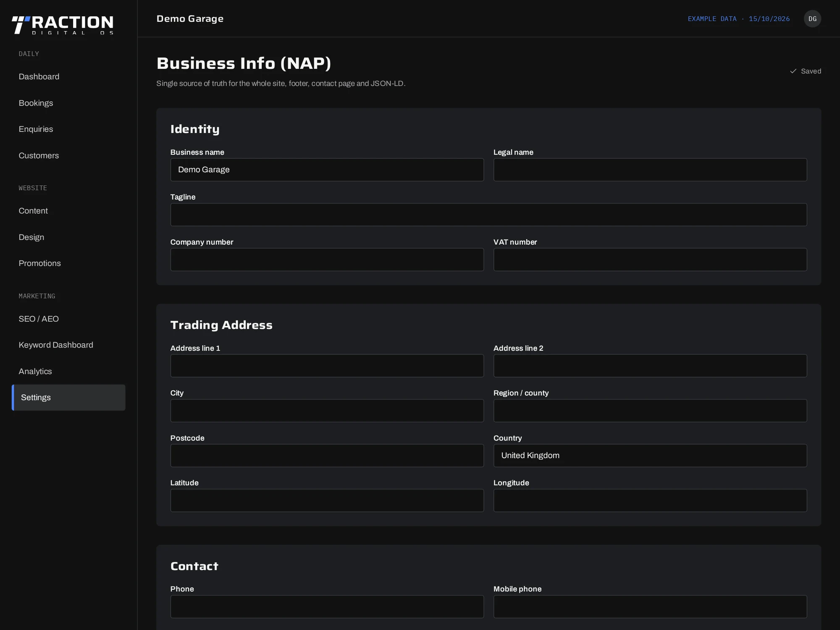840x630 pixels.
Task: Select Customers in the sidebar
Action: (x=68, y=155)
